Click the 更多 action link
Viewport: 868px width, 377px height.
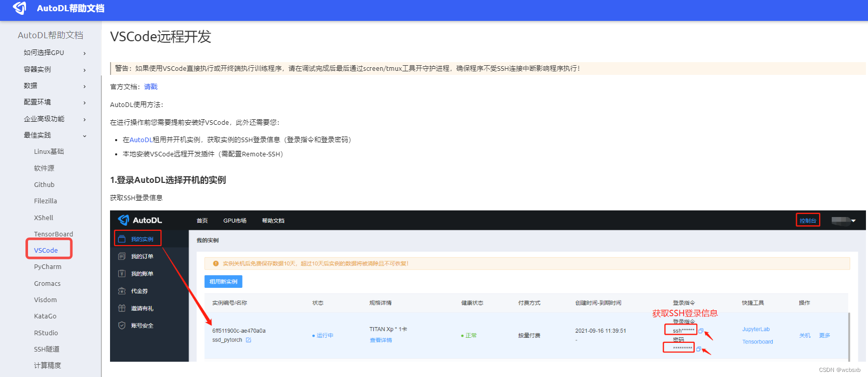tap(825, 335)
